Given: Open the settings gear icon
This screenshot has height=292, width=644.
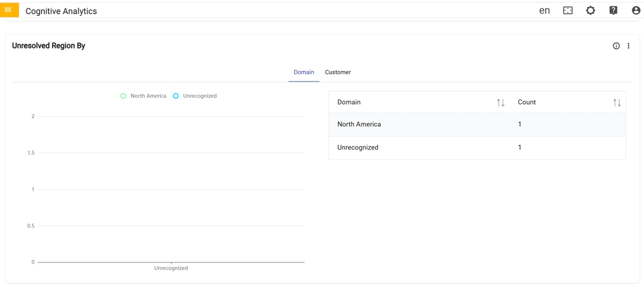Looking at the screenshot, I should (590, 11).
